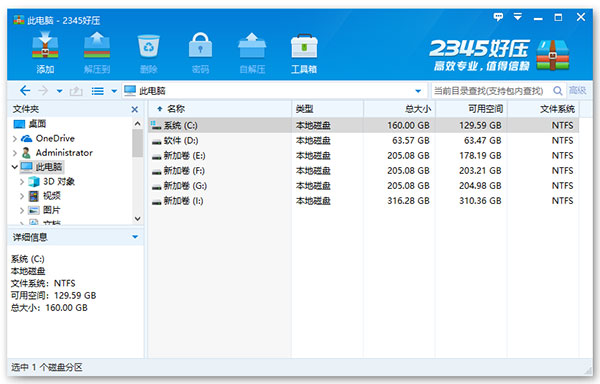Click the up-one-level folder icon

[x=76, y=91]
